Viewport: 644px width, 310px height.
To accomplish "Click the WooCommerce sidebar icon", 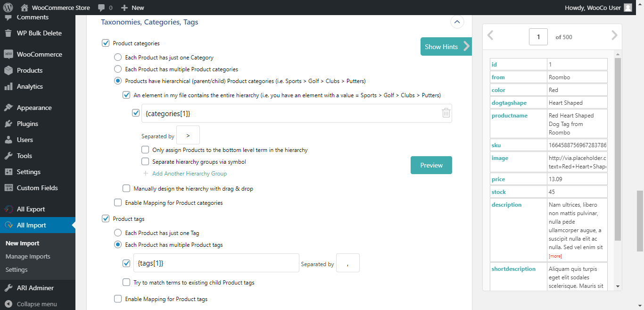I will pos(8,54).
